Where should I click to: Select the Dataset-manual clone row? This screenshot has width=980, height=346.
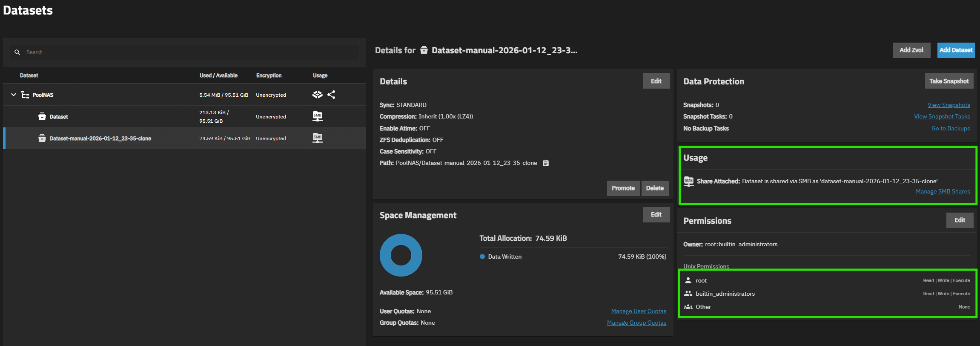click(x=100, y=138)
